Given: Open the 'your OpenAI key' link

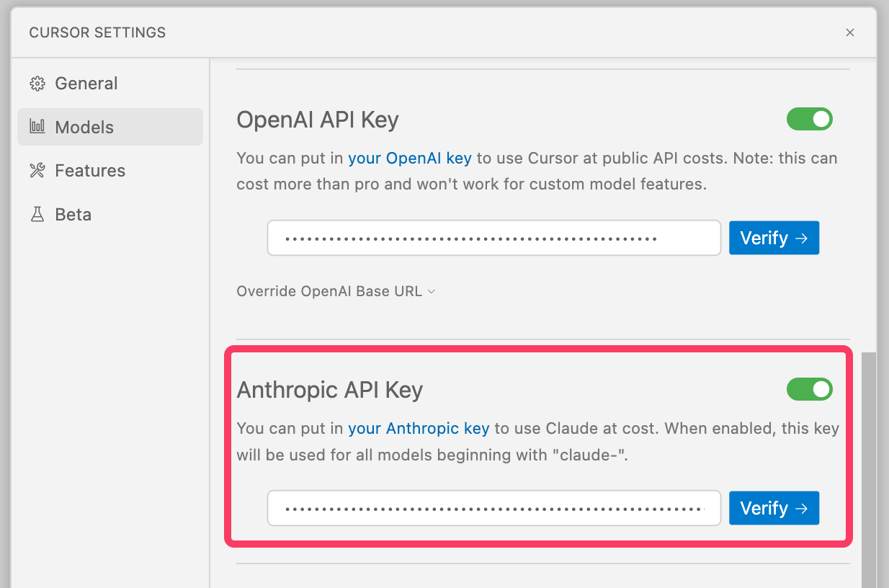Looking at the screenshot, I should 409,158.
